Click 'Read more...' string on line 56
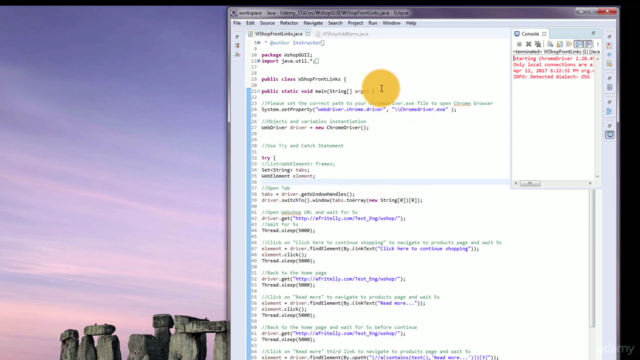Viewport: 640px width, 360px height. click(398, 303)
